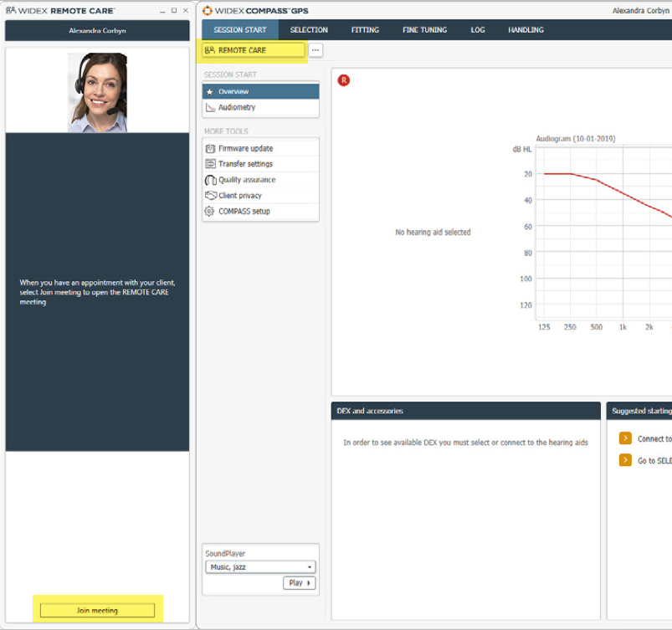Viewport: 672px width, 630px height.
Task: Open the more options ellipsis button
Action: tap(315, 50)
